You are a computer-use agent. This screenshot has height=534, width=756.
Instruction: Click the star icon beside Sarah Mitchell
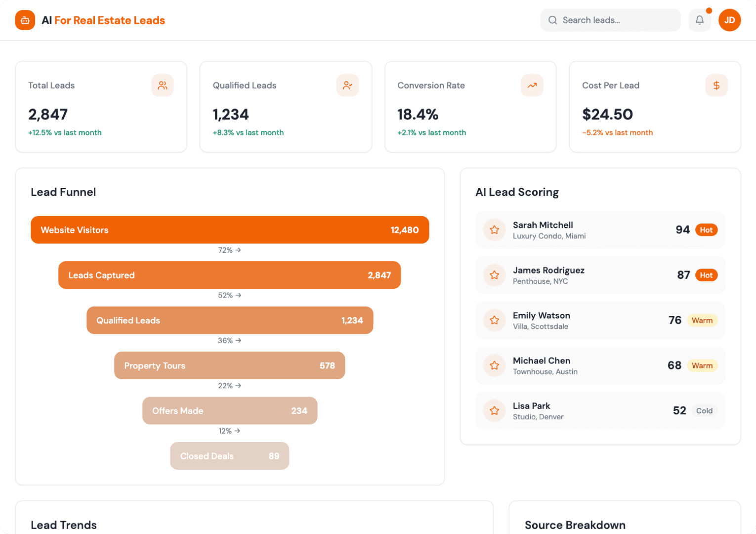tap(494, 229)
